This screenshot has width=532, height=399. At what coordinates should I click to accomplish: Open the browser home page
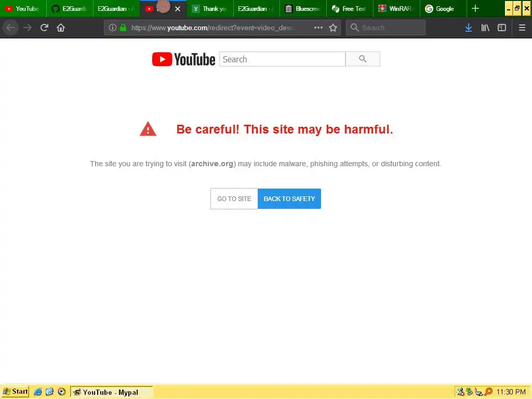(61, 28)
